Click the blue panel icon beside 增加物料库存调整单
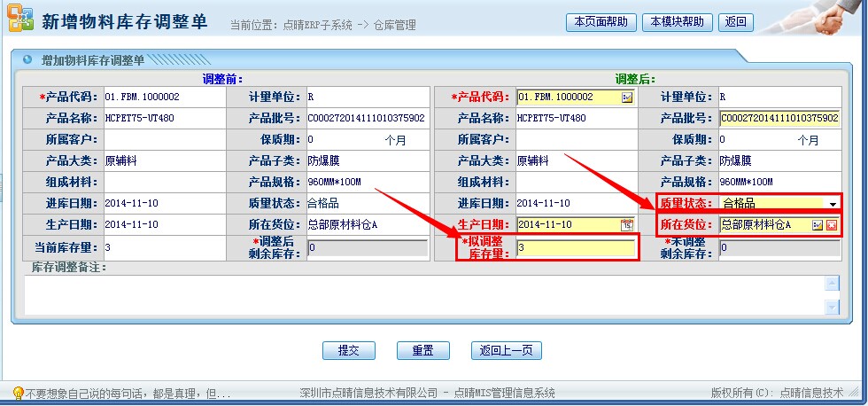The image size is (868, 406). pos(27,59)
